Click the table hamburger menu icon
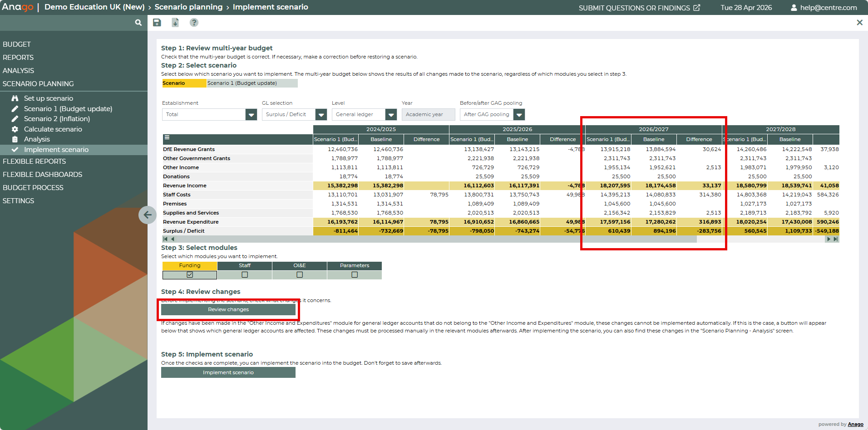This screenshot has height=430, width=868. [x=167, y=138]
